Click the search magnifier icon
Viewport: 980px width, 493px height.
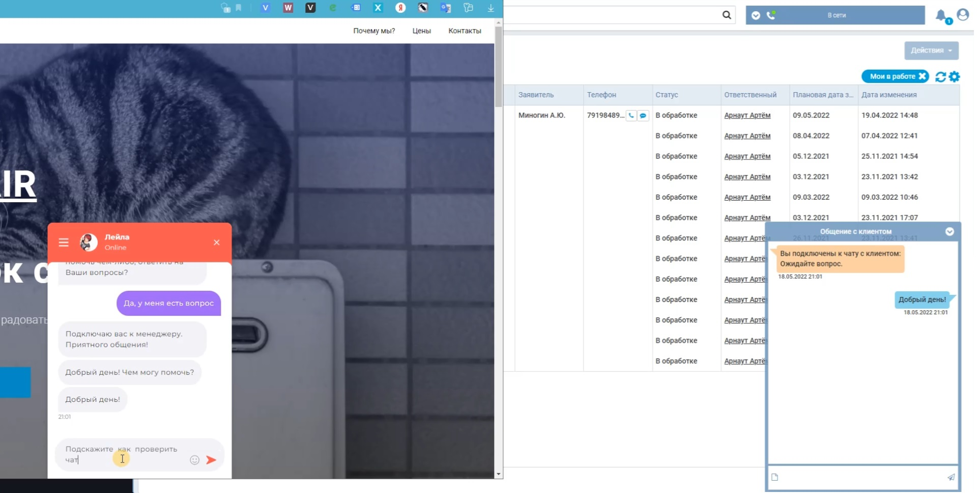click(x=727, y=15)
